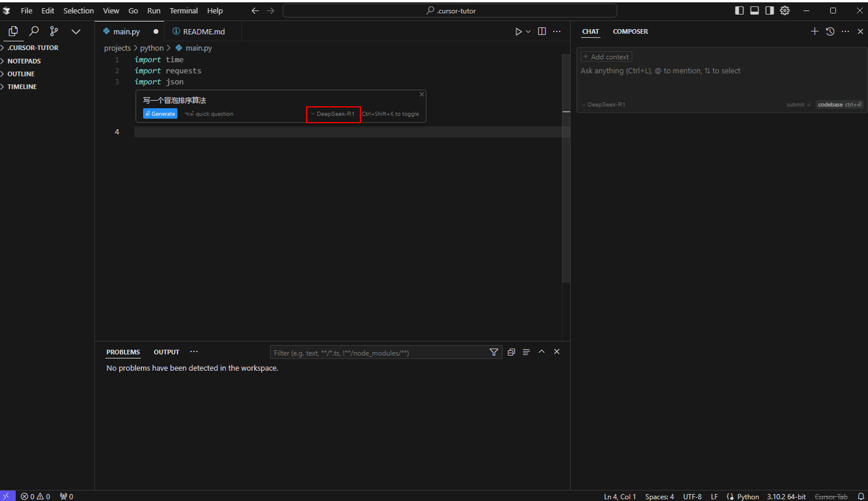
Task: Open the Search view icon
Action: [x=34, y=32]
